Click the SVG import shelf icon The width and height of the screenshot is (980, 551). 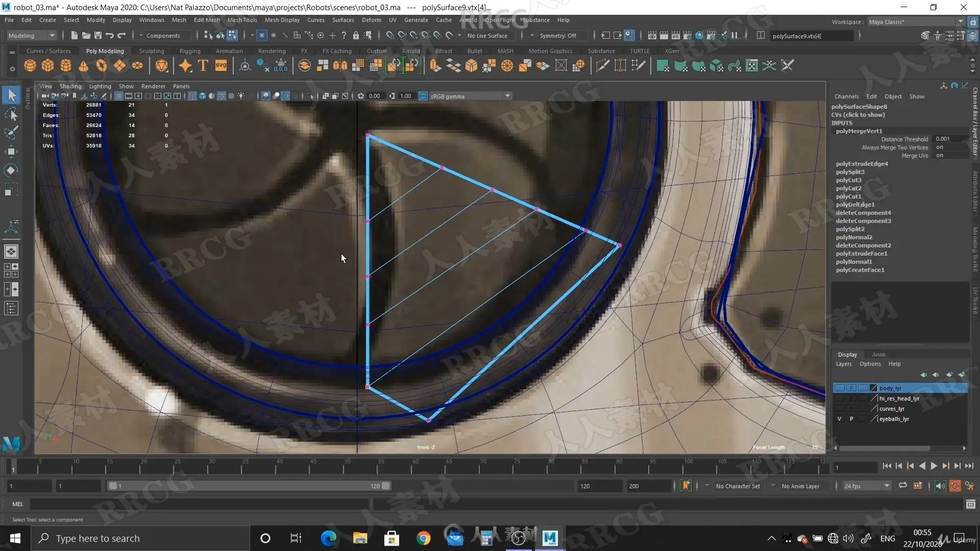pyautogui.click(x=220, y=66)
